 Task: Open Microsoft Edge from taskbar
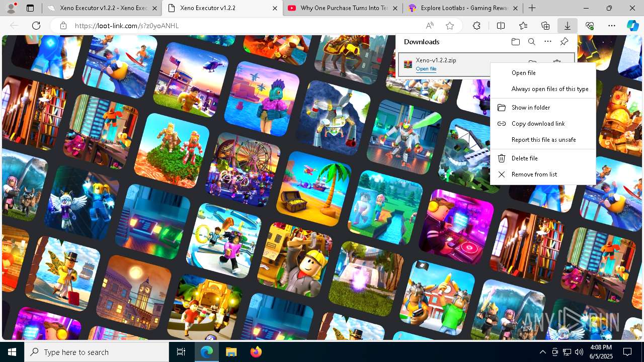point(207,352)
